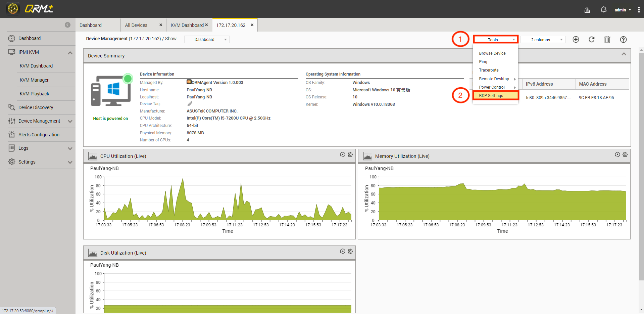Switch to the KVM Dashboard tab
Viewport: 644px width, 314px height.
(187, 25)
